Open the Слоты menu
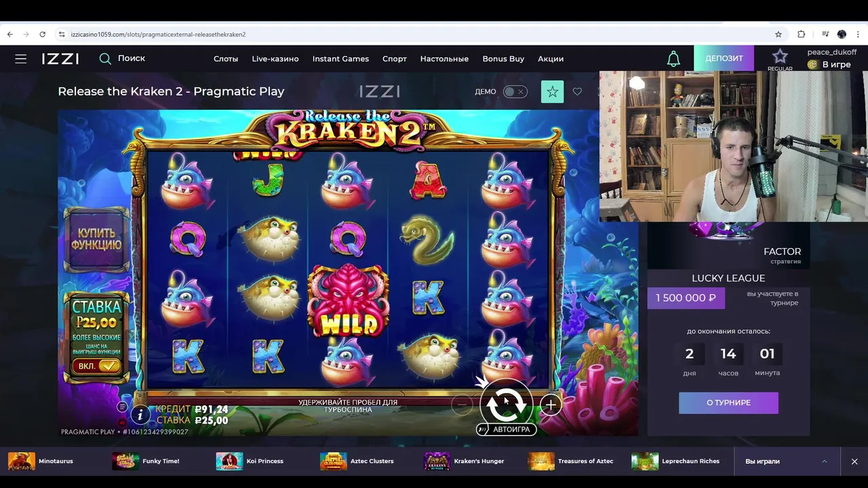The image size is (868, 488). point(226,59)
